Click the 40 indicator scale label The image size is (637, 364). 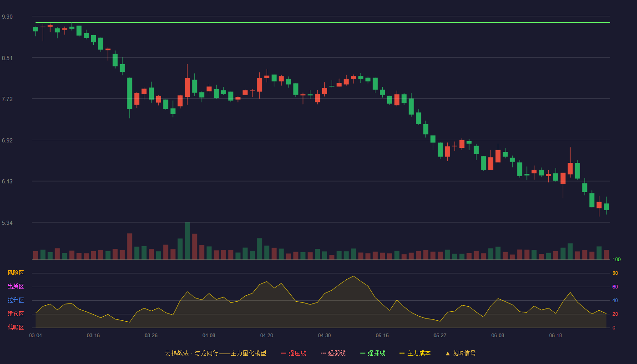tap(615, 300)
